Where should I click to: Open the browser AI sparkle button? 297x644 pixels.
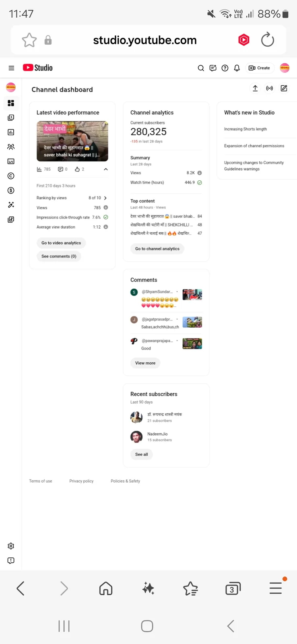tap(148, 588)
